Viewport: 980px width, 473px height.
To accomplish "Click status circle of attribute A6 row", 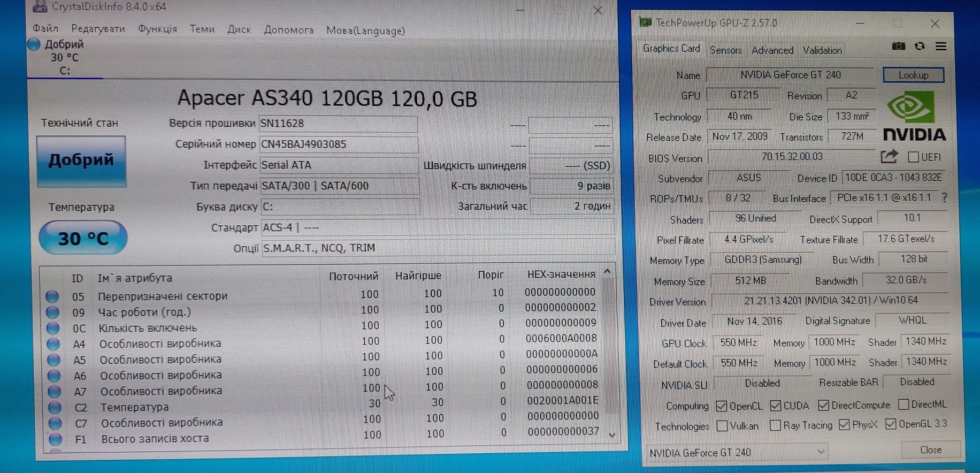I will (x=54, y=375).
